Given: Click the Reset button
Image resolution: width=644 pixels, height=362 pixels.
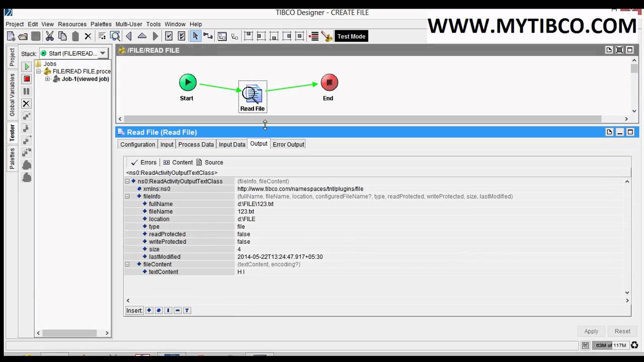Looking at the screenshot, I should pos(622,331).
